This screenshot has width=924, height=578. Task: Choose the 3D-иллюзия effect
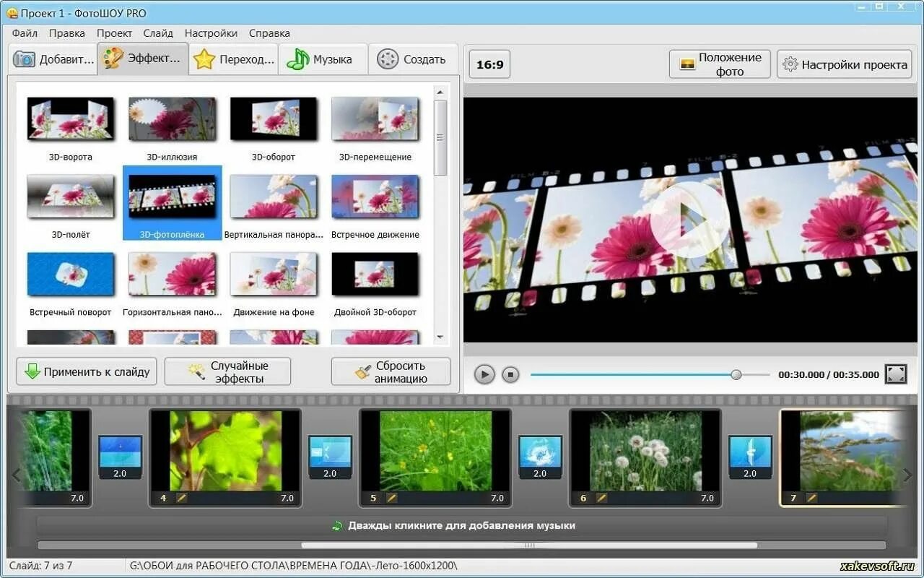pyautogui.click(x=172, y=119)
